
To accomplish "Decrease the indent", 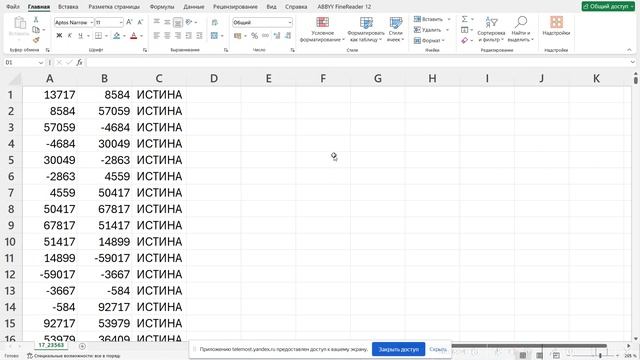I will coord(189,36).
